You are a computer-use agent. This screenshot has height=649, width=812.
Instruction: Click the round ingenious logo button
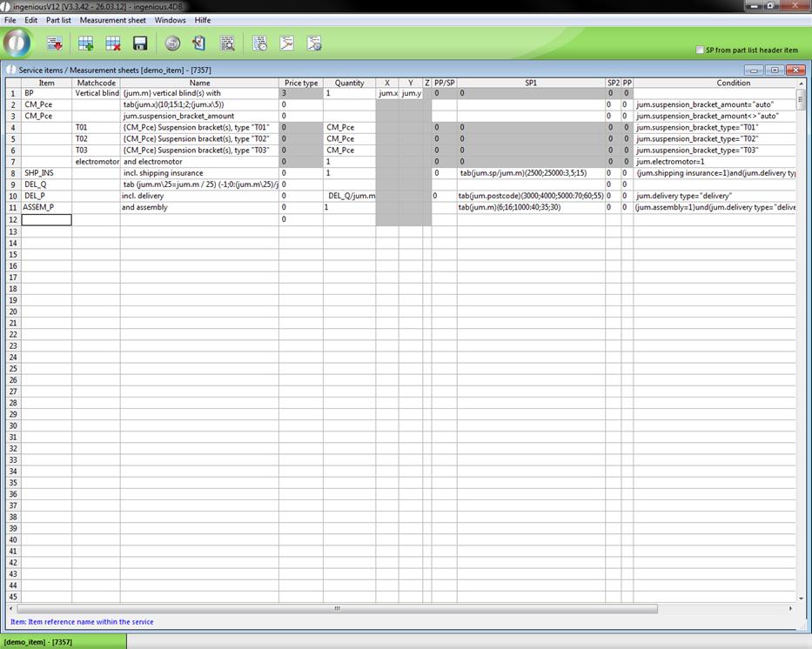17,43
